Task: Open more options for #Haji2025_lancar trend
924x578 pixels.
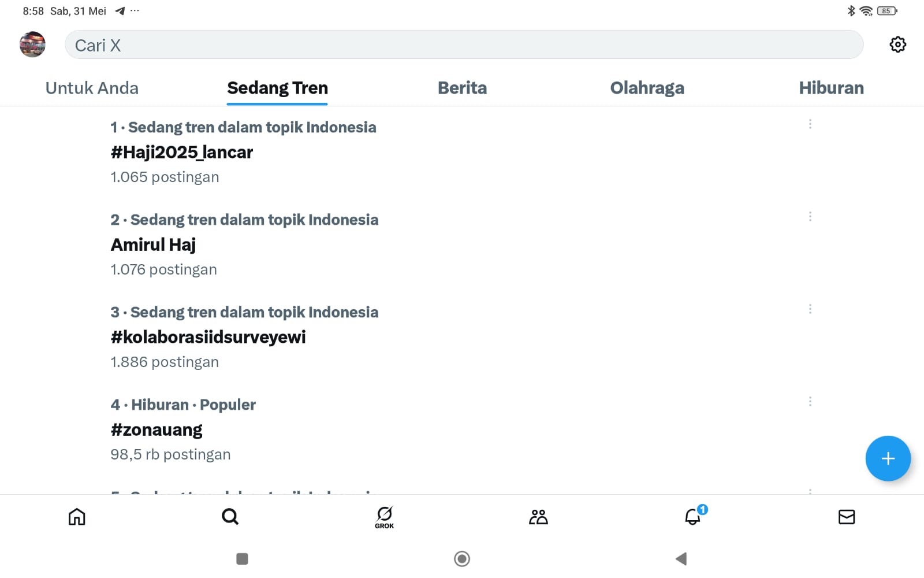Action: pyautogui.click(x=810, y=124)
